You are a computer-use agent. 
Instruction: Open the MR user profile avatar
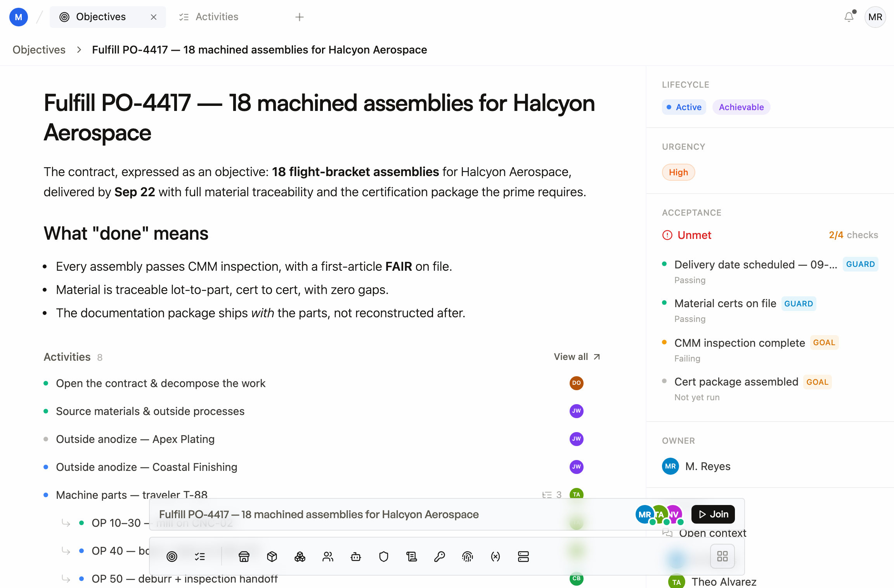pos(875,17)
